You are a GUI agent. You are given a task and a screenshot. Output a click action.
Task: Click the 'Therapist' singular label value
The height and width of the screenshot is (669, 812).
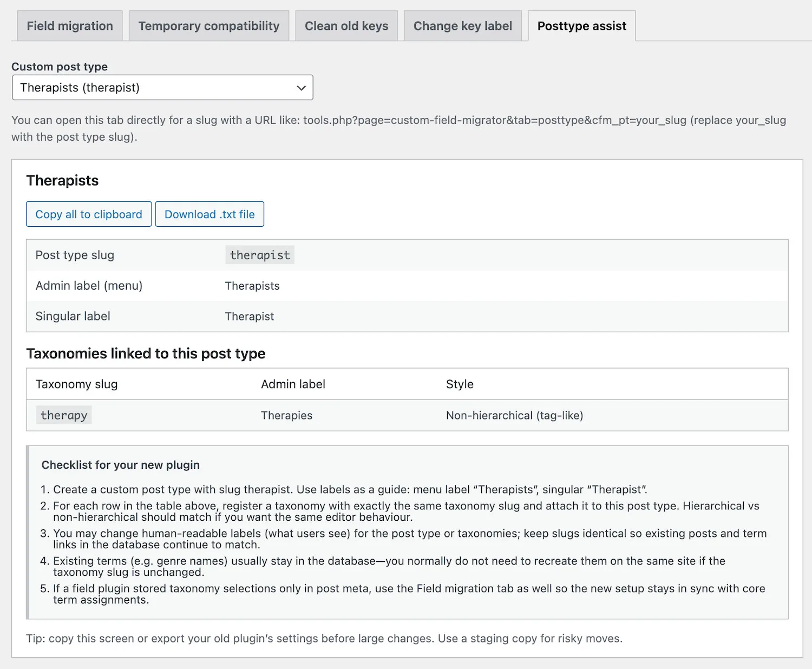(x=250, y=317)
